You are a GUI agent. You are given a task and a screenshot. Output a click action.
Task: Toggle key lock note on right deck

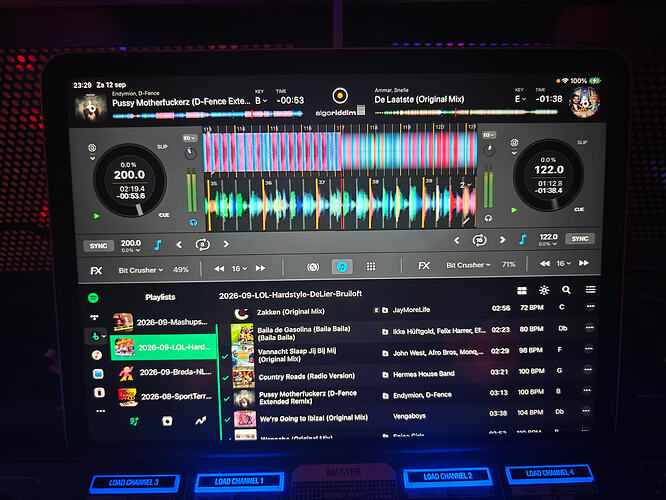[522, 240]
